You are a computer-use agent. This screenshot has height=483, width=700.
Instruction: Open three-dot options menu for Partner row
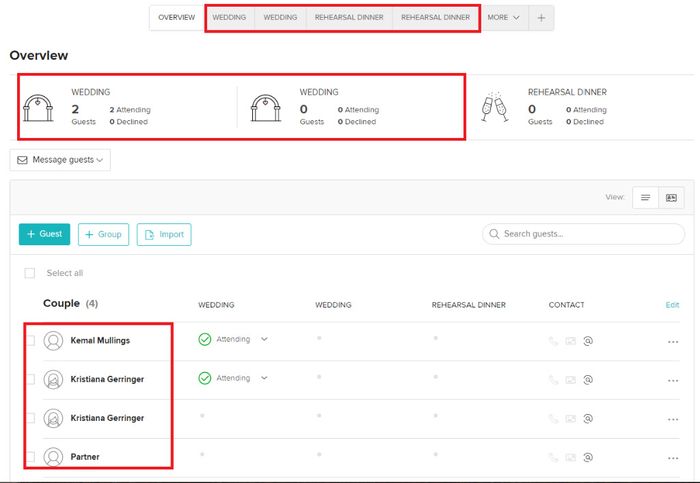click(672, 457)
